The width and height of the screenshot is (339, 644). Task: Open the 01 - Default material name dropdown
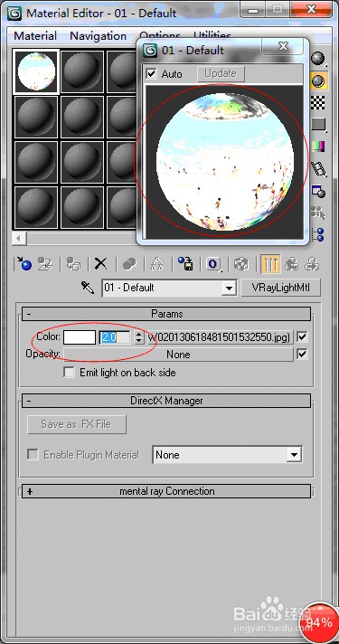click(x=229, y=289)
